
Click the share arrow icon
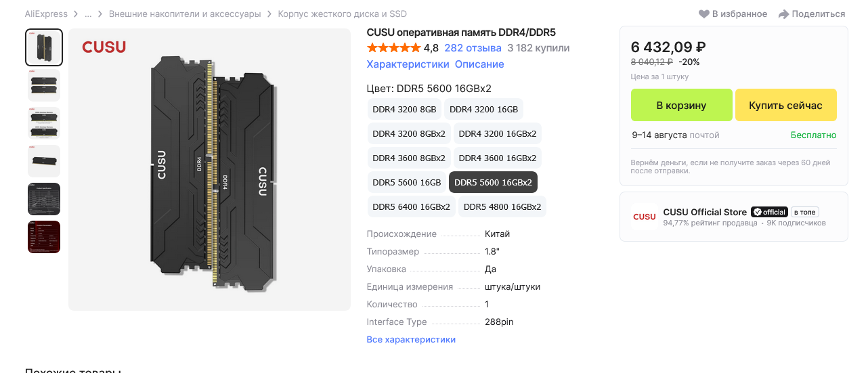click(783, 14)
